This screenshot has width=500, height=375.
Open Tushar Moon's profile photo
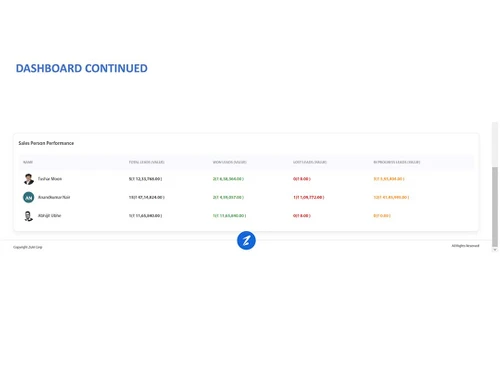coord(29,179)
